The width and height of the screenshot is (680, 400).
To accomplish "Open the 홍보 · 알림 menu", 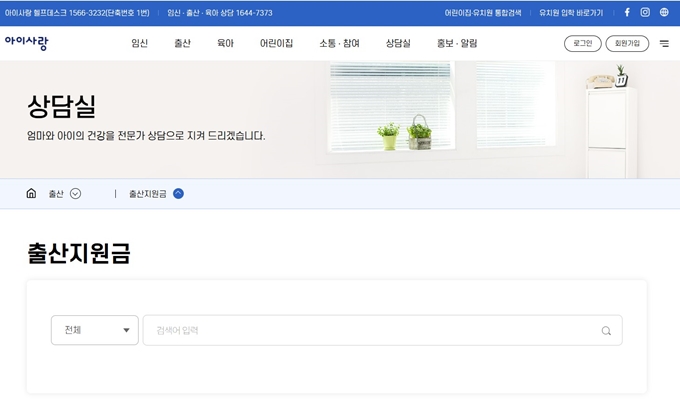I will [x=457, y=43].
